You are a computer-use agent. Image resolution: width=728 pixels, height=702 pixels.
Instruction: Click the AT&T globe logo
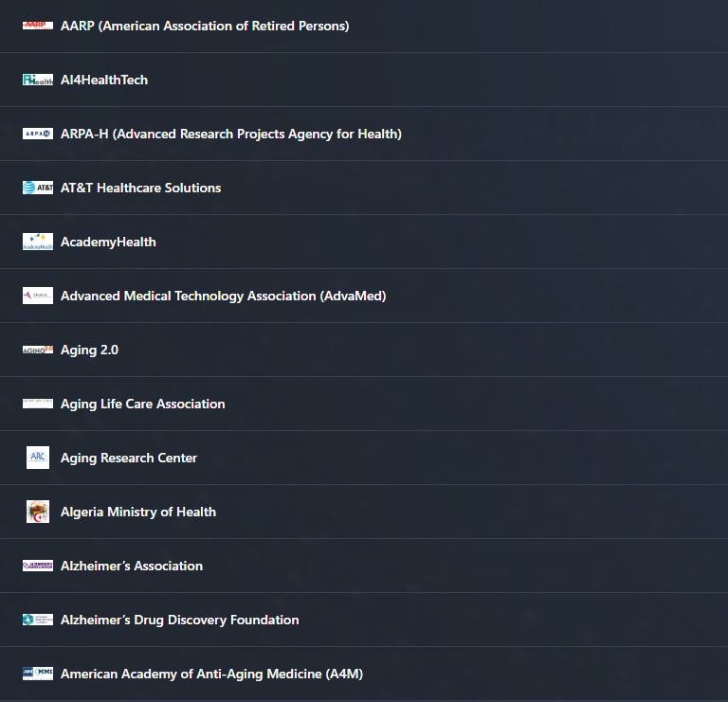[38, 188]
